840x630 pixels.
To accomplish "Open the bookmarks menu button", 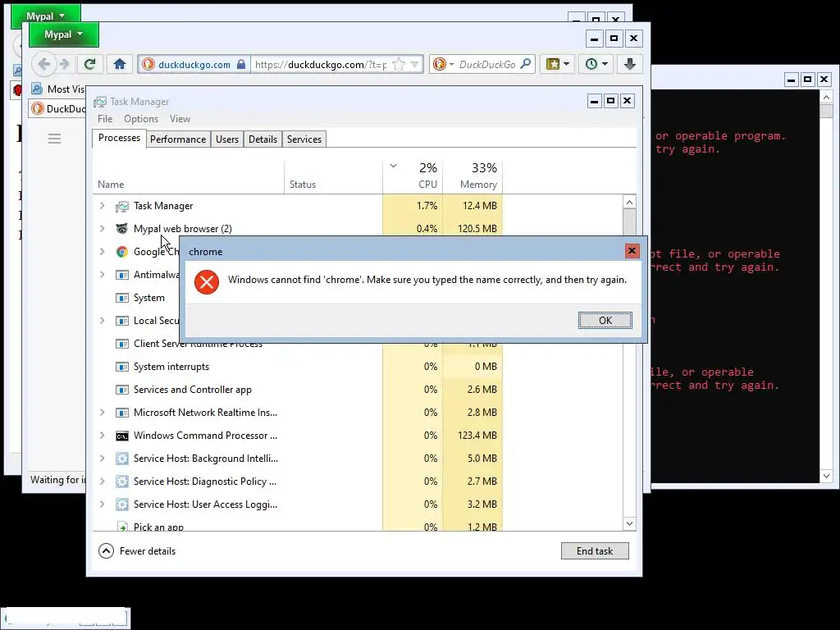I will pyautogui.click(x=557, y=64).
